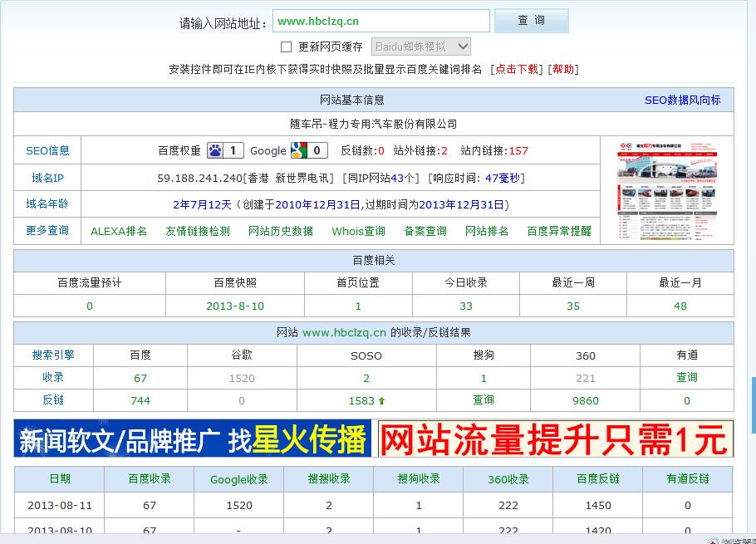Open 网站历史数据 link
756x544 pixels.
281,231
